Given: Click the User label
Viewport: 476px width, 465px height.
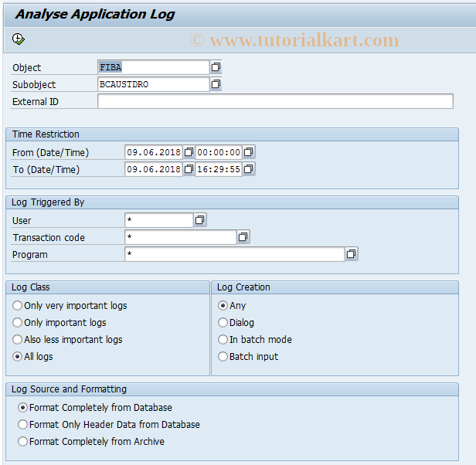Looking at the screenshot, I should tap(22, 221).
